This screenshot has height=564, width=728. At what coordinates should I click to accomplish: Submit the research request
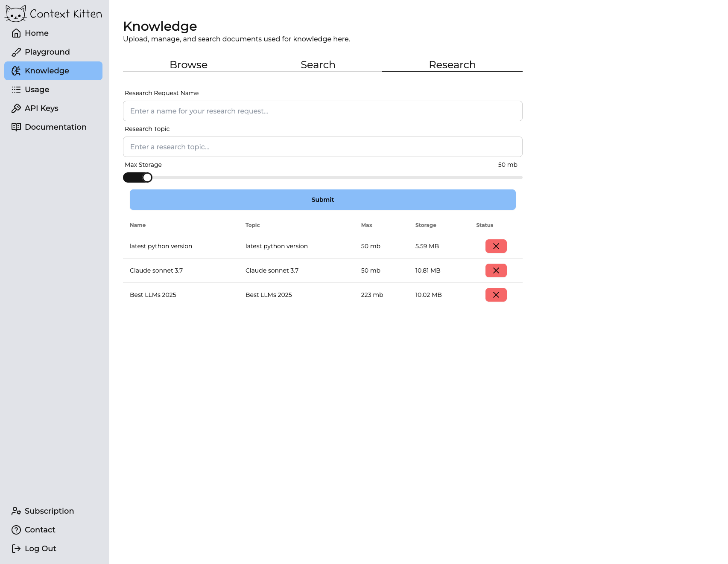pos(323,200)
